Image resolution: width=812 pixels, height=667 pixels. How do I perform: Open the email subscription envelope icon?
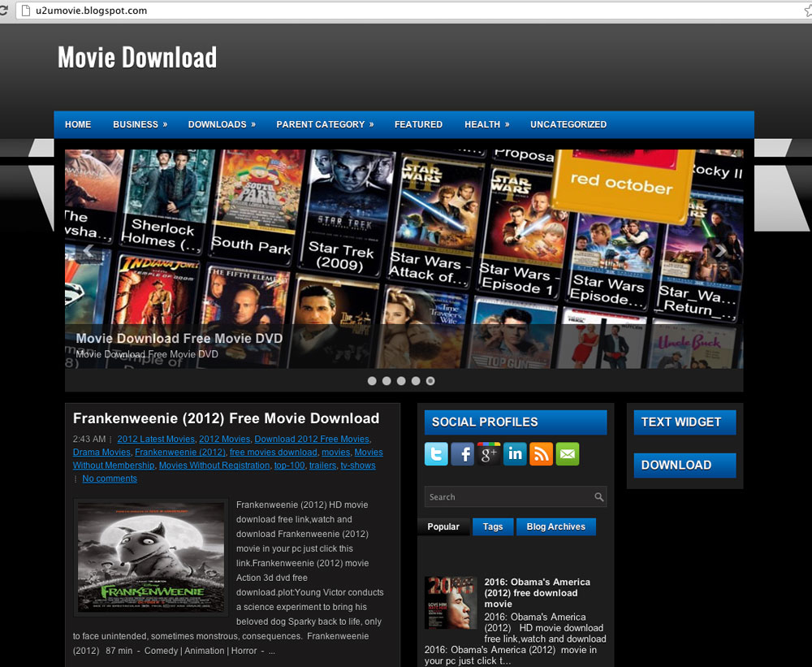click(568, 454)
